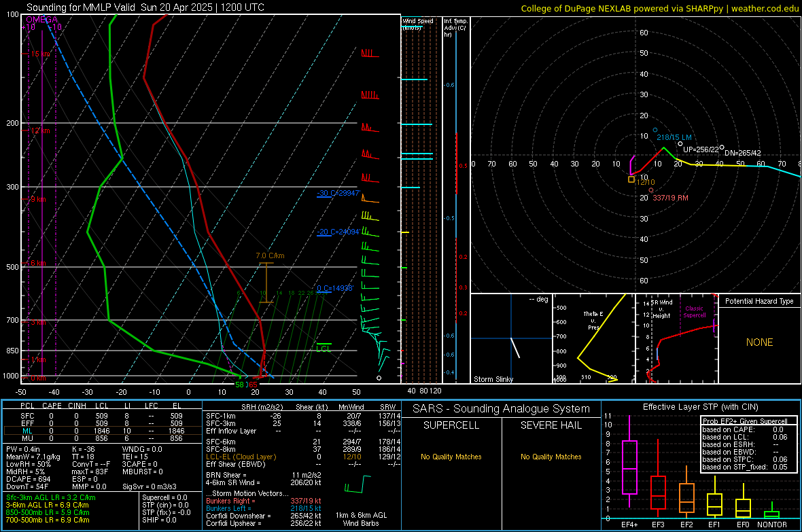The width and height of the screenshot is (802, 532).
Task: Click the 'UP=256/22' hodograph label
Action: tap(701, 149)
